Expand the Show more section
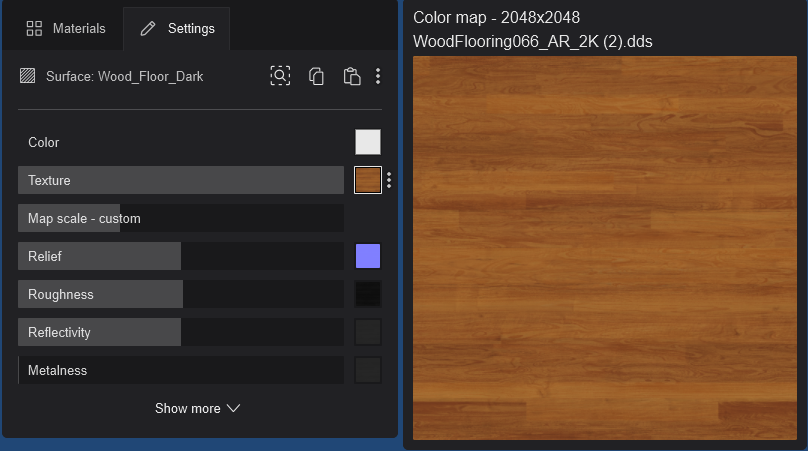Image resolution: width=808 pixels, height=451 pixels. pos(197,408)
